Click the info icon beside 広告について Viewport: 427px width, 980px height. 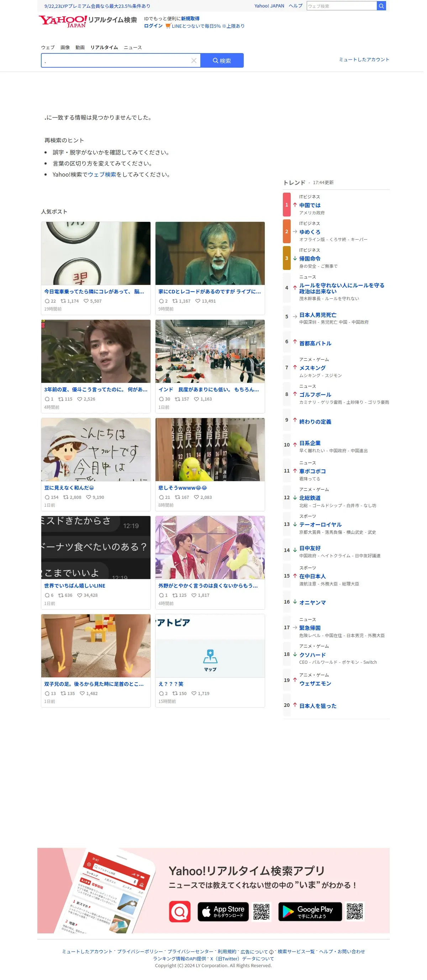tap(271, 952)
